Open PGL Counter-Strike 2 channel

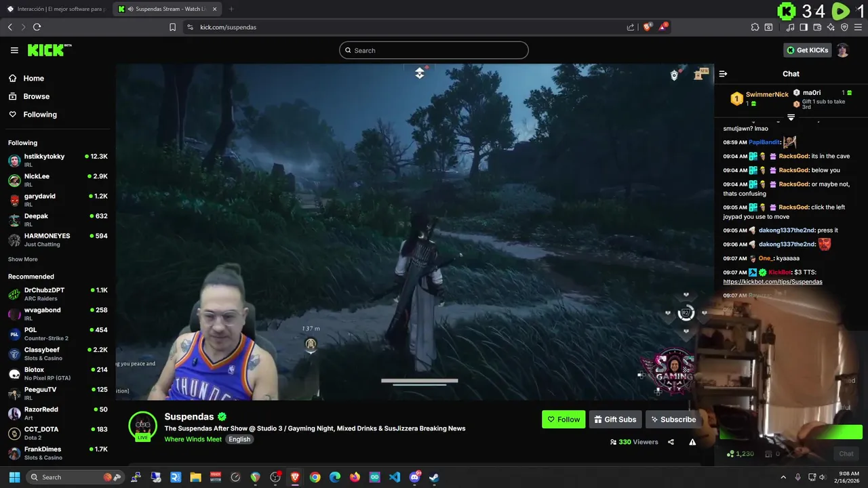click(x=58, y=334)
